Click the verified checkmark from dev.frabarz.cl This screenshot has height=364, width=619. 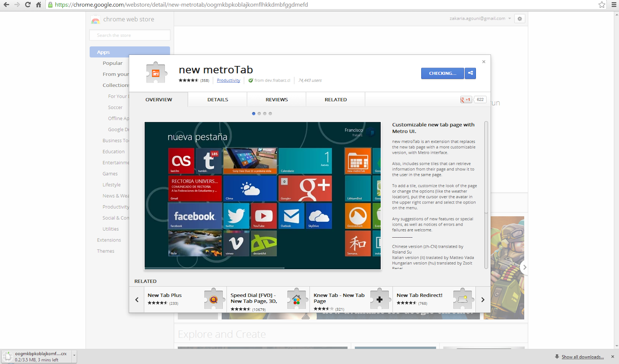point(251,80)
